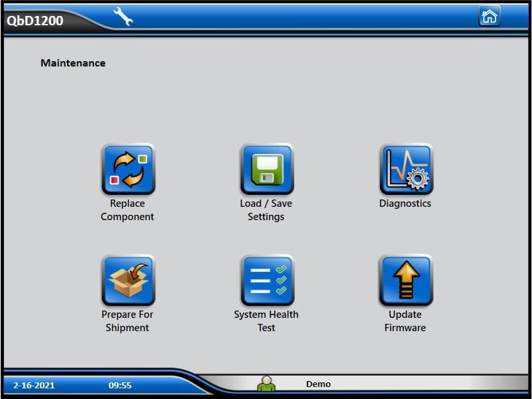
Task: Click the "System Health Test" text label
Action: (x=266, y=321)
